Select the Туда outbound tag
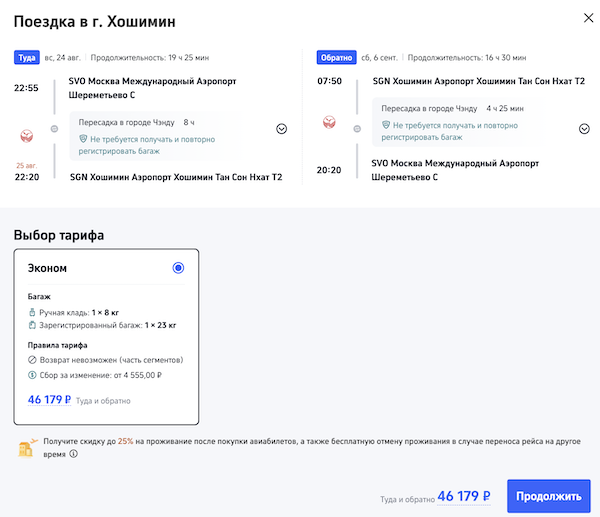Image resolution: width=600 pixels, height=517 pixels. (x=26, y=57)
